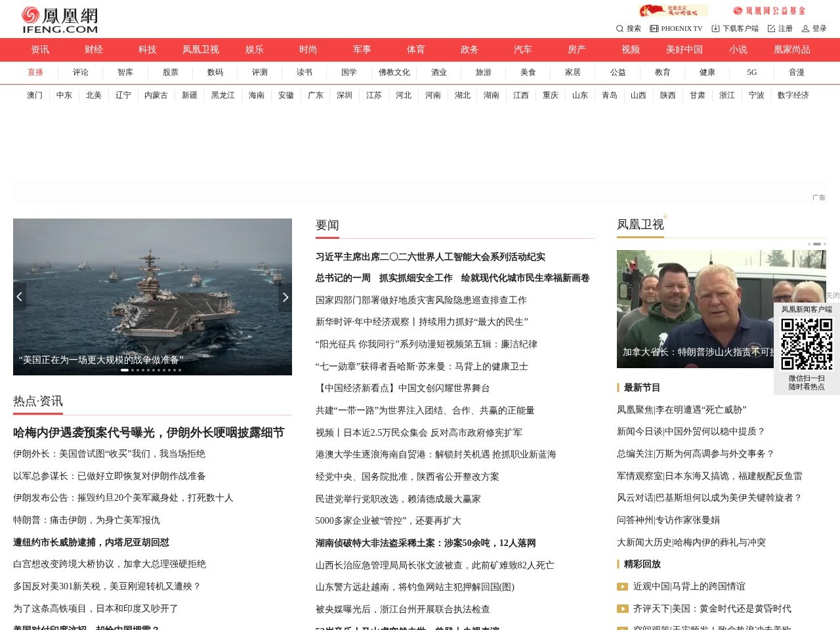
Task: Click the 精彩回放 subsection label
Action: point(642,564)
